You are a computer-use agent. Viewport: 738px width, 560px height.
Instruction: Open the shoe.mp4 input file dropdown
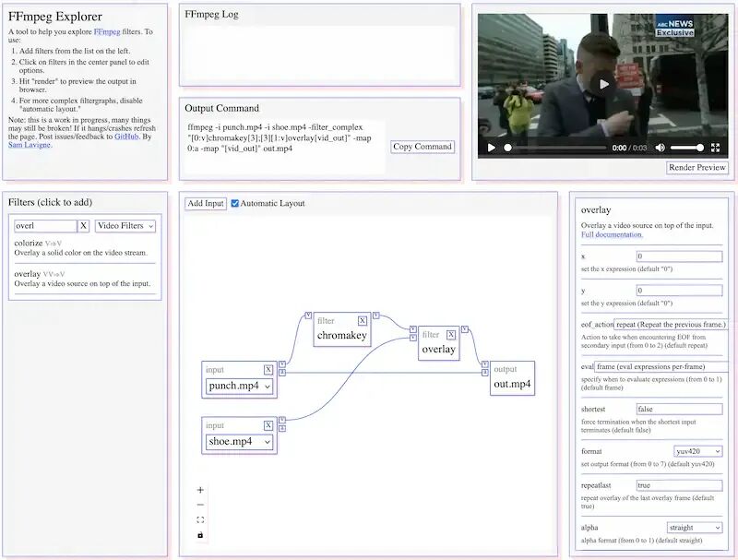click(x=240, y=441)
